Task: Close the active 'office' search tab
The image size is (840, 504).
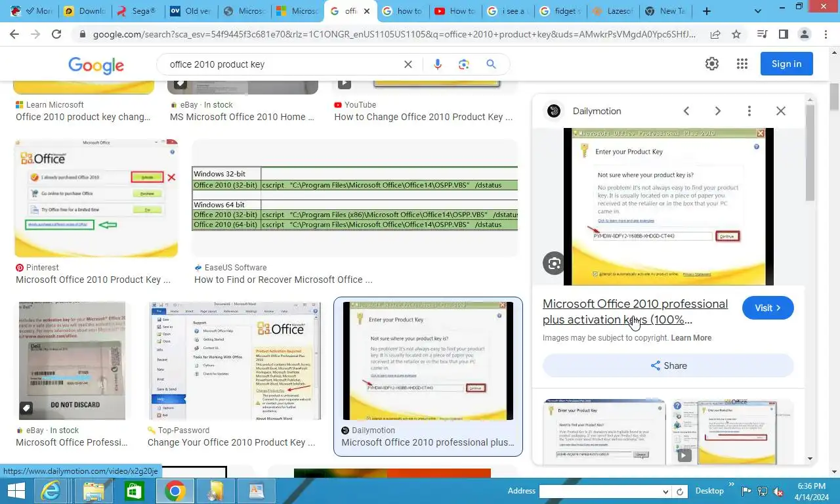Action: pyautogui.click(x=367, y=11)
